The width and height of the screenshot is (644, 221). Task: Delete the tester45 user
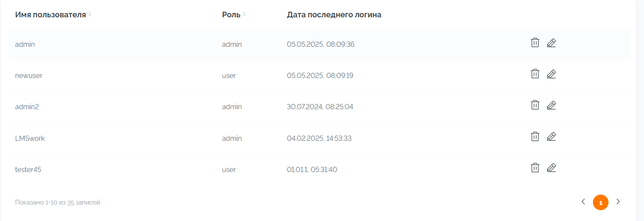click(535, 168)
